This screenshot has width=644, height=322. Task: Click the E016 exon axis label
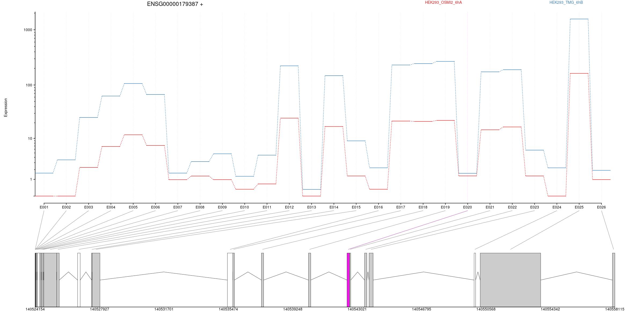pyautogui.click(x=378, y=207)
